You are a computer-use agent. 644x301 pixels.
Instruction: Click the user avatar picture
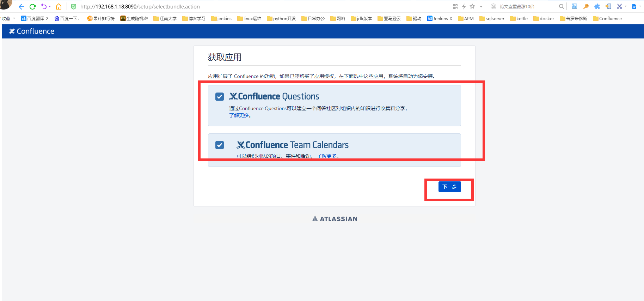pyautogui.click(x=6, y=4)
